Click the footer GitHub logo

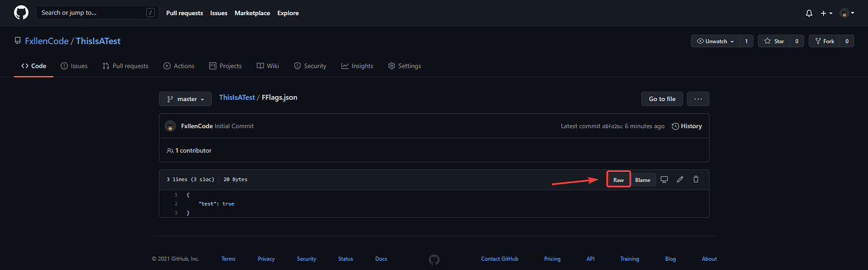(x=434, y=259)
